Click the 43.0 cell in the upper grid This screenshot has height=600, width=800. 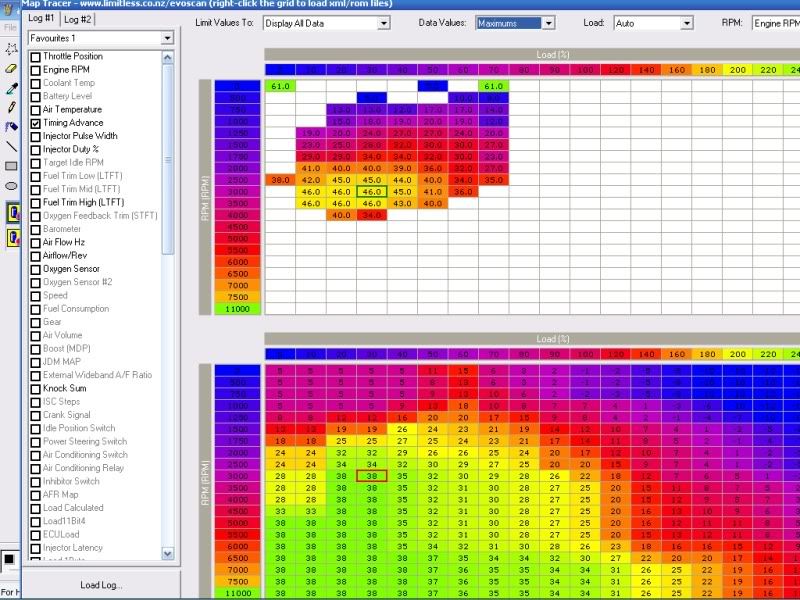(402, 204)
